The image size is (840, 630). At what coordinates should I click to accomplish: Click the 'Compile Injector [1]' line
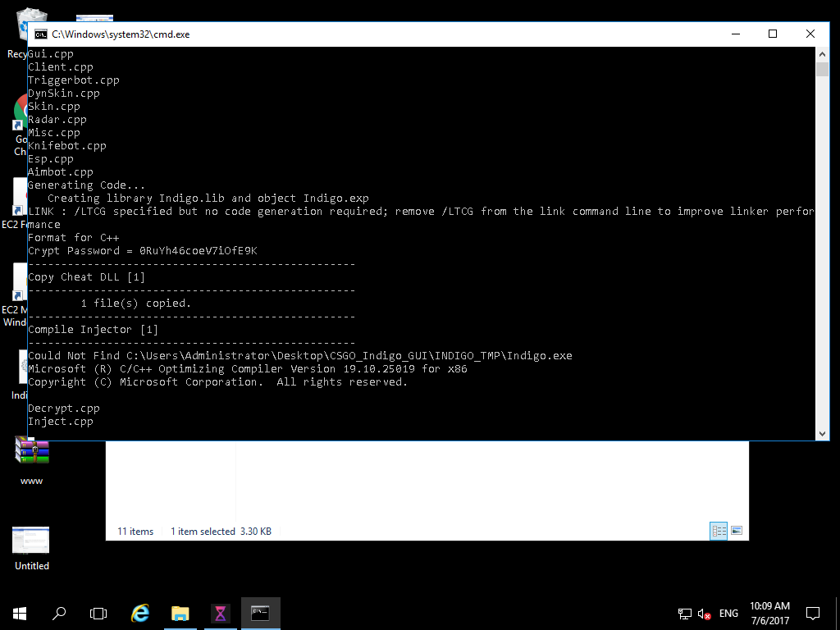pos(94,330)
